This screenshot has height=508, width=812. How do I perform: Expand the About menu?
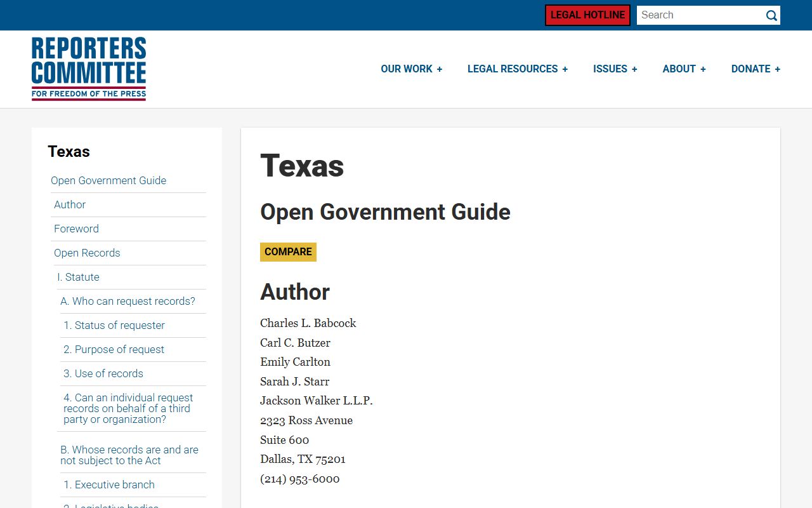coord(684,69)
